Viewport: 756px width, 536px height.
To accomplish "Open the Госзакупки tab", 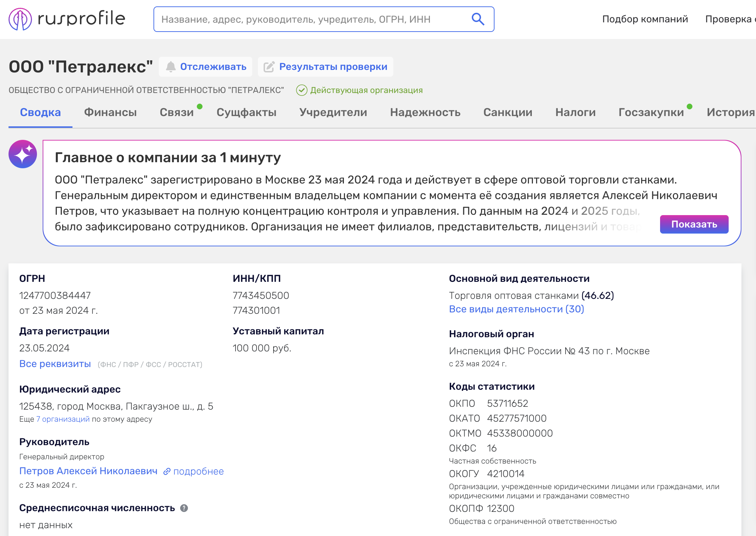I will [x=651, y=112].
